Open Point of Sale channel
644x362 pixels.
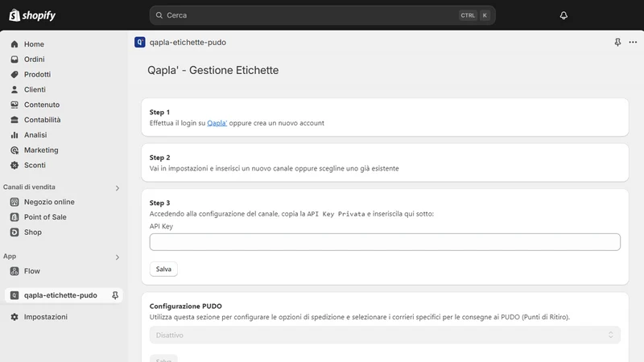45,217
